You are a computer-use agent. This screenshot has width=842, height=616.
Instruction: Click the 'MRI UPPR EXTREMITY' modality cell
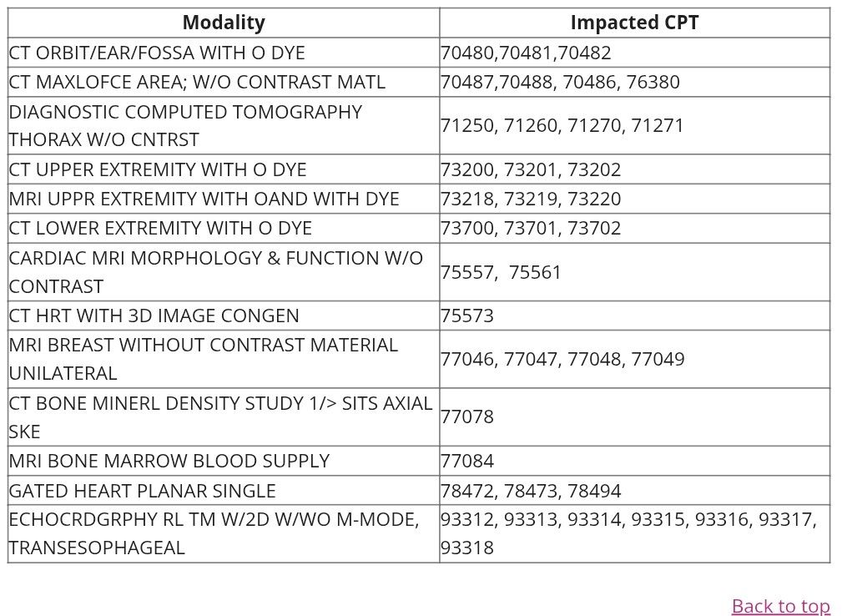204,199
